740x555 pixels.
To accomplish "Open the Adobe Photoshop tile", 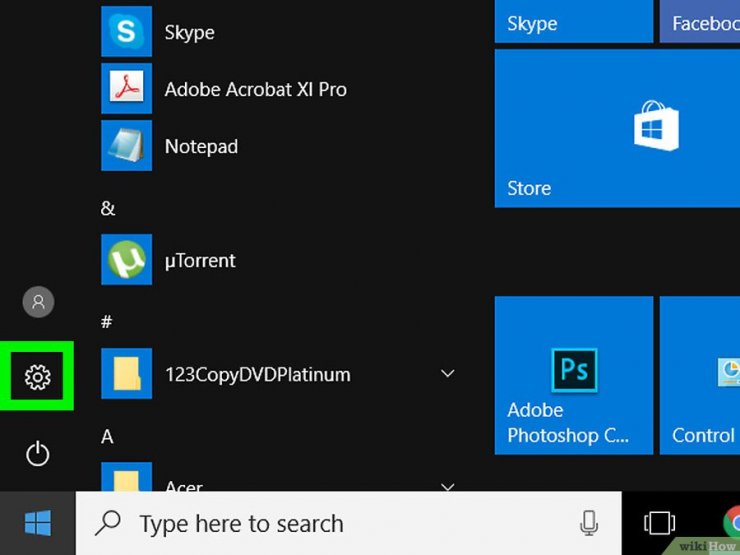I will 574,375.
